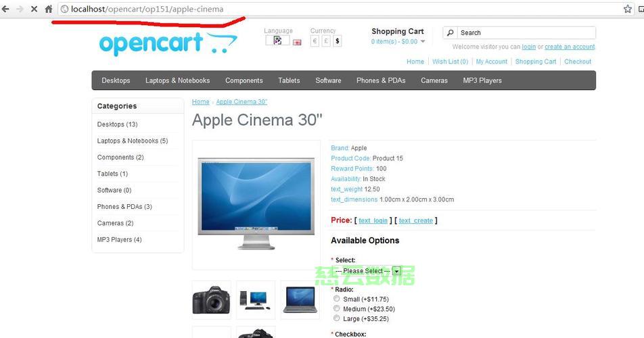
Task: Focus the Search input field
Action: 526,32
